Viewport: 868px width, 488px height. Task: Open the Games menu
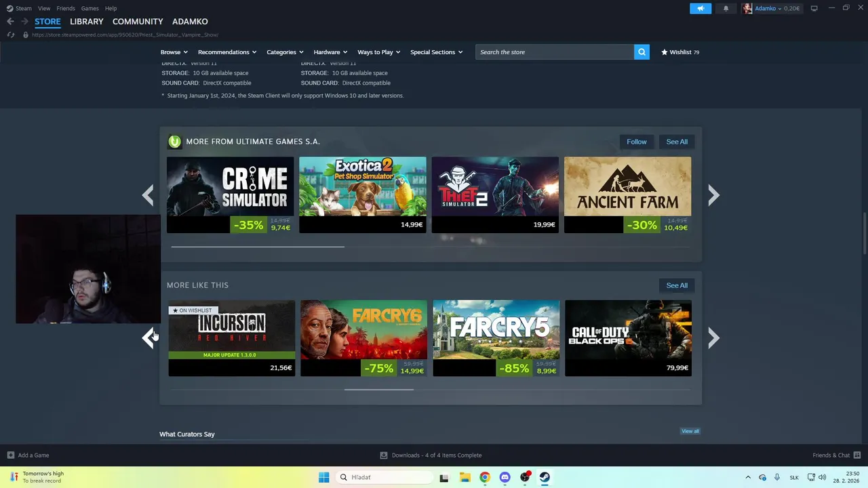coord(90,8)
